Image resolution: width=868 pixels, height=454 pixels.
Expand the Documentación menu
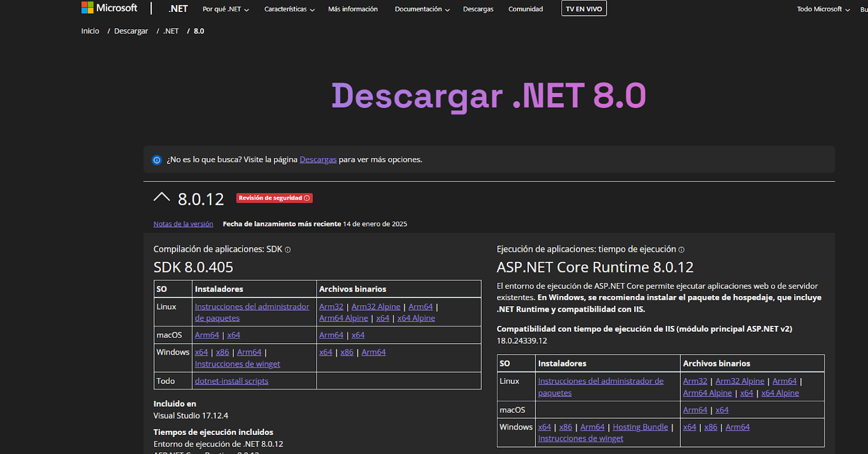tap(422, 9)
